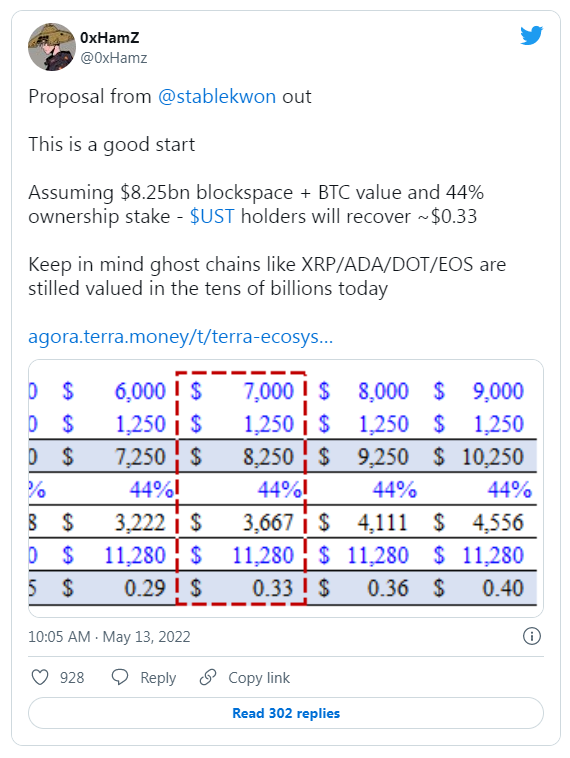The width and height of the screenshot is (570, 758).
Task: Click the 0xHamZ display name
Action: click(x=110, y=37)
